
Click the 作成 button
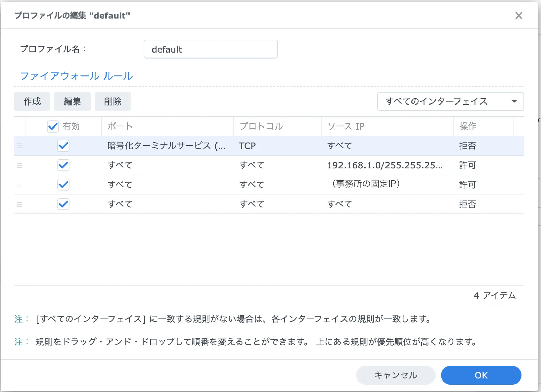pyautogui.click(x=32, y=101)
